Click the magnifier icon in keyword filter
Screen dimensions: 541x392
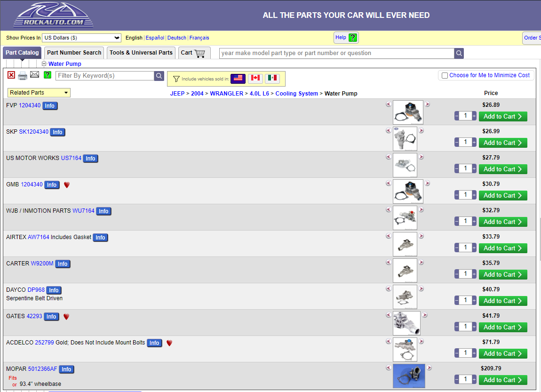tap(159, 76)
